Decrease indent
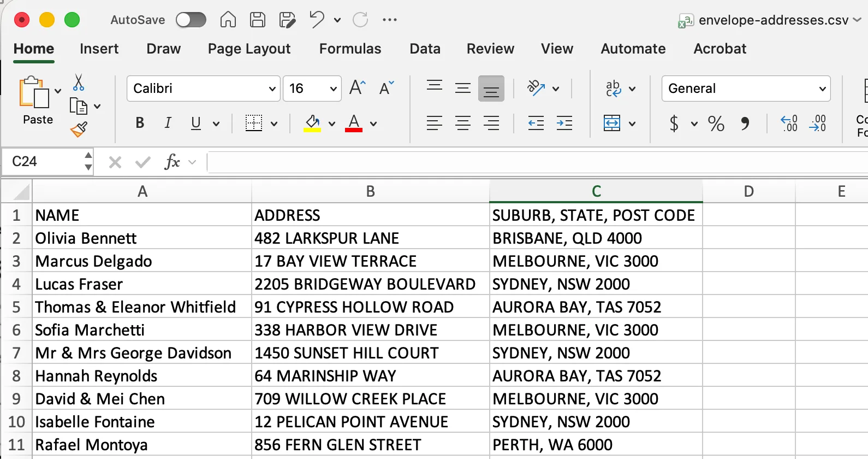 tap(536, 123)
